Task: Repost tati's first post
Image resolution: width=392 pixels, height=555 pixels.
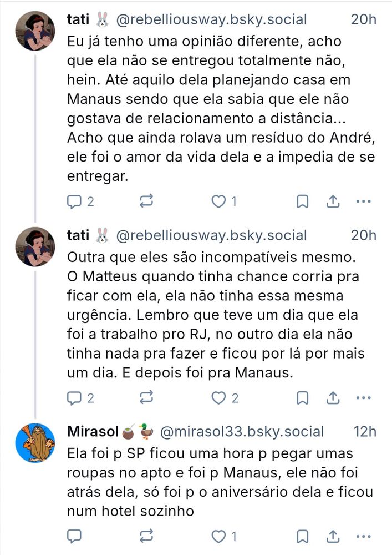Action: (147, 201)
